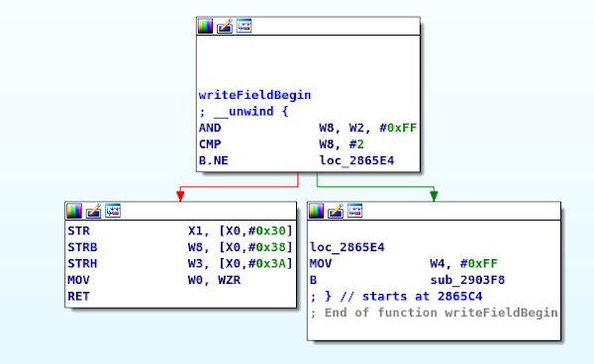
Task: Set color of loc_2865E4 block node
Action: (x=317, y=211)
